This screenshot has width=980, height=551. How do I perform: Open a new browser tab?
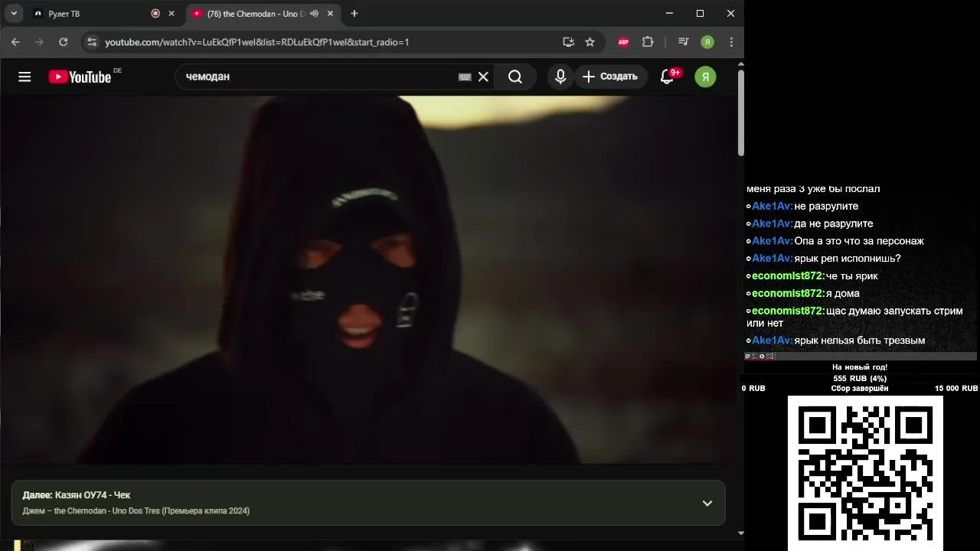point(354,14)
